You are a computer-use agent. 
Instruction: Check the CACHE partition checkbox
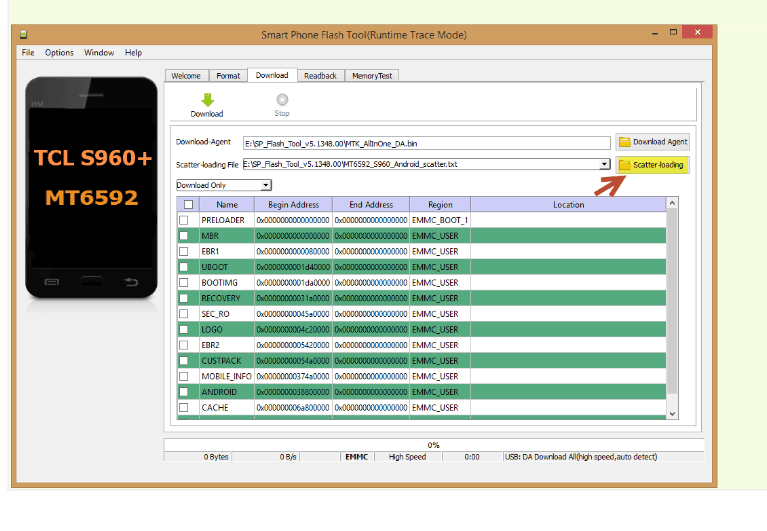point(183,408)
